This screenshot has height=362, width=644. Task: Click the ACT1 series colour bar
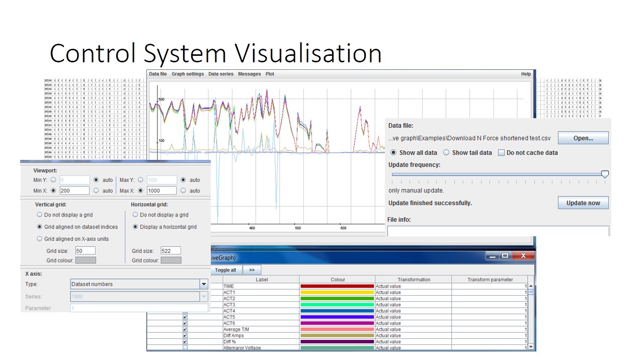337,292
